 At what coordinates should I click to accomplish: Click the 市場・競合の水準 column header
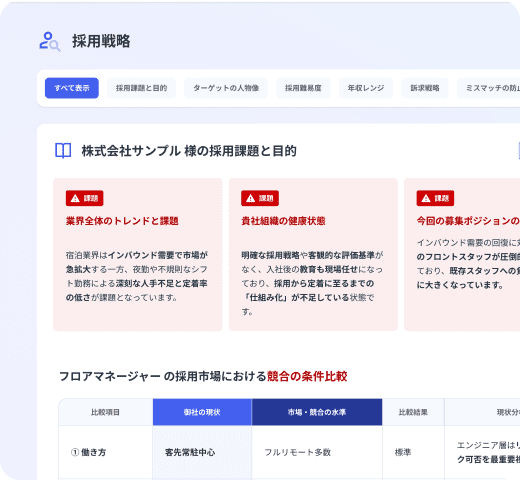click(x=317, y=412)
